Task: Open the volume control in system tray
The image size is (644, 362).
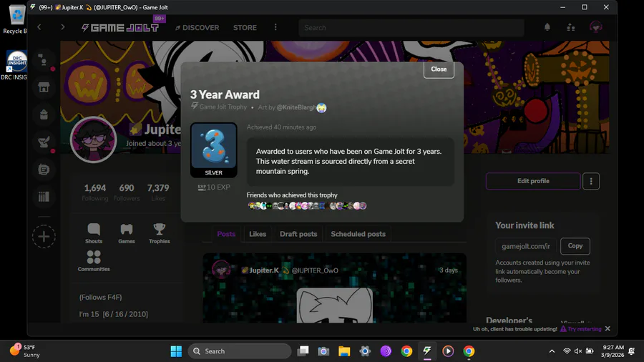Action: pos(578,351)
